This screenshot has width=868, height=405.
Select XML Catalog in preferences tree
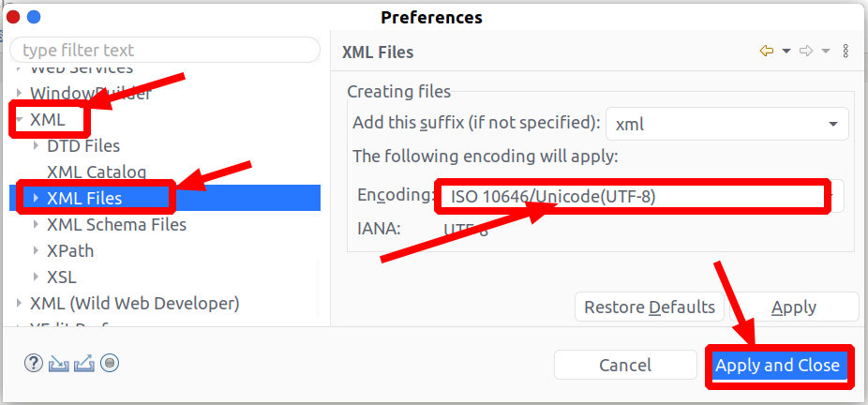97,172
